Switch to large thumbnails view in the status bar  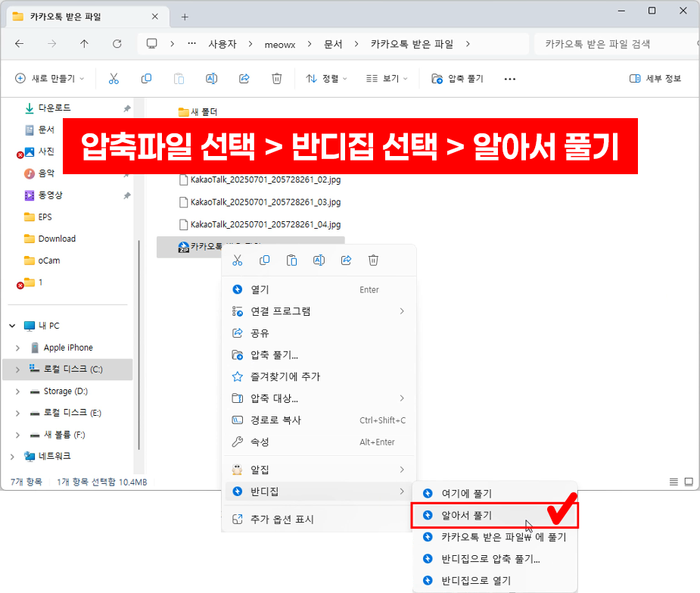689,482
